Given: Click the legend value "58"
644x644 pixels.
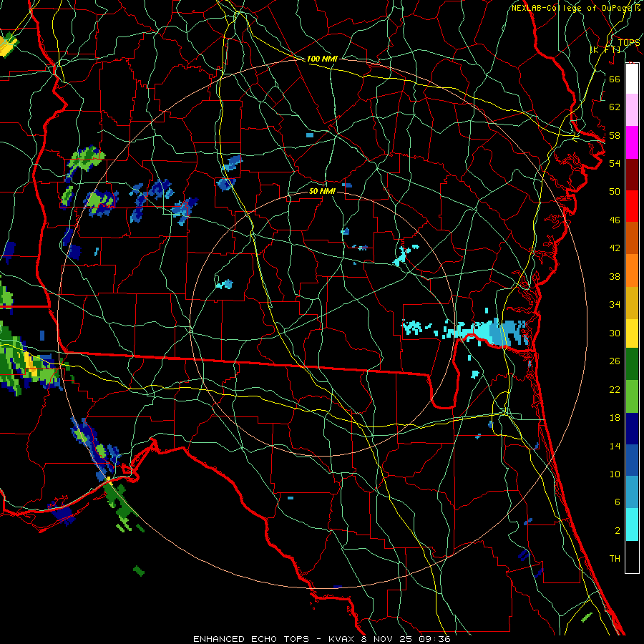Looking at the screenshot, I should pyautogui.click(x=615, y=135).
